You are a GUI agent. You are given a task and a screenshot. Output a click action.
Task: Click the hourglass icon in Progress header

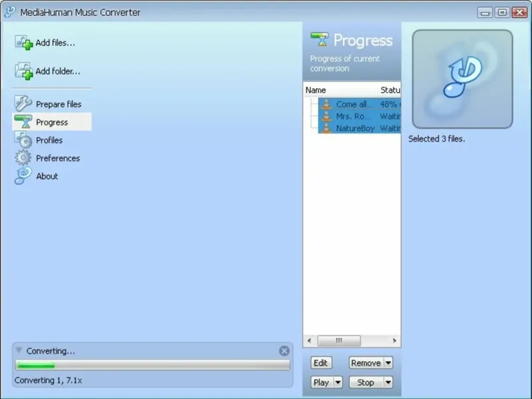point(320,39)
